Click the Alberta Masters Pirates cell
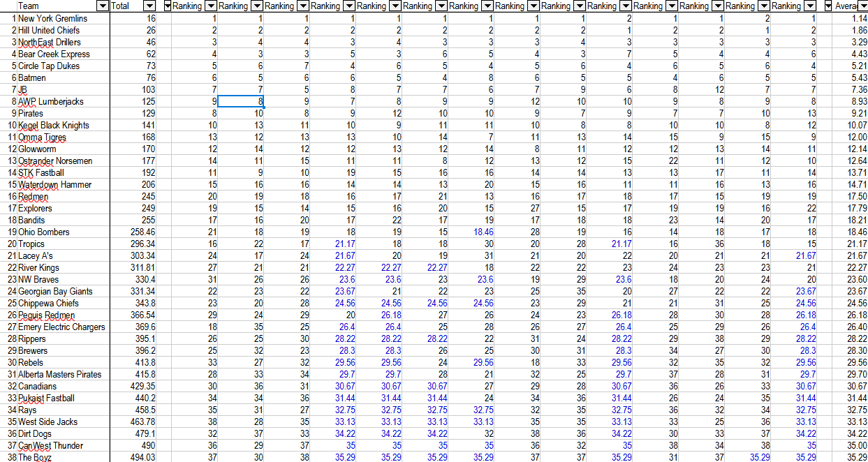The height and width of the screenshot is (462, 868). point(60,374)
